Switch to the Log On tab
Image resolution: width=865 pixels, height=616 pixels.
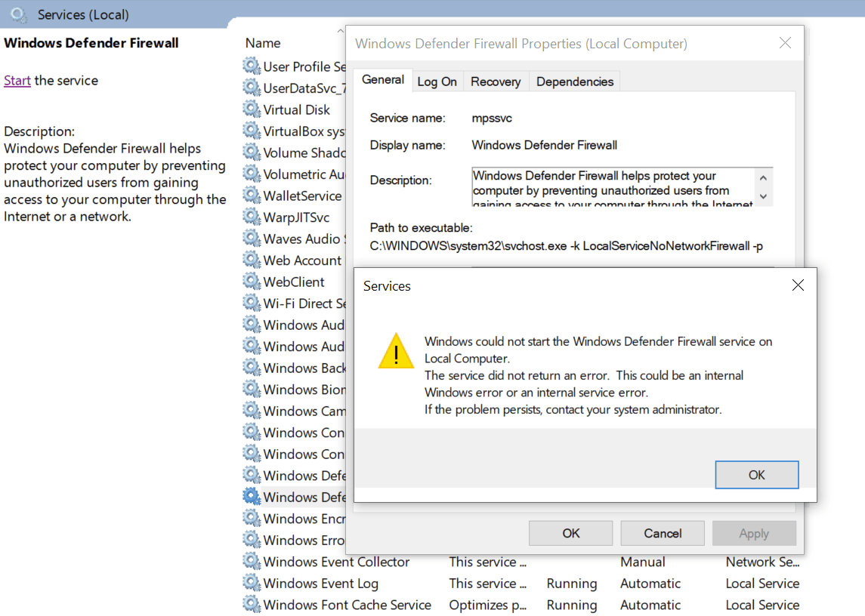point(437,82)
